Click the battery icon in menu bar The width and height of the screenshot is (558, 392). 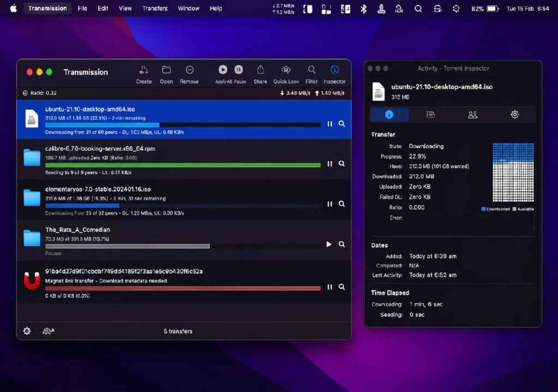(493, 9)
